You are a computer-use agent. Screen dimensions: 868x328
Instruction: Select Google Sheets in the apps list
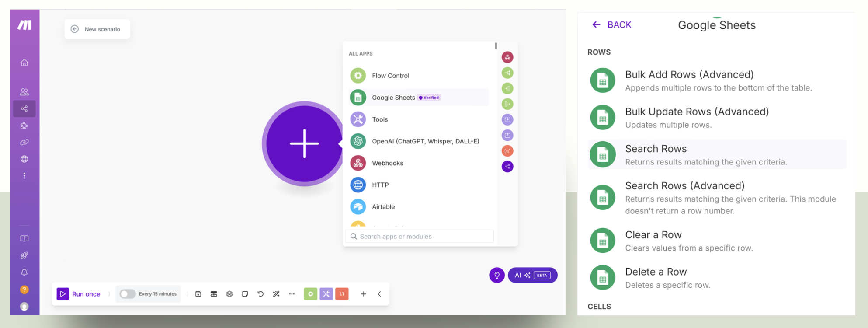coord(419,98)
